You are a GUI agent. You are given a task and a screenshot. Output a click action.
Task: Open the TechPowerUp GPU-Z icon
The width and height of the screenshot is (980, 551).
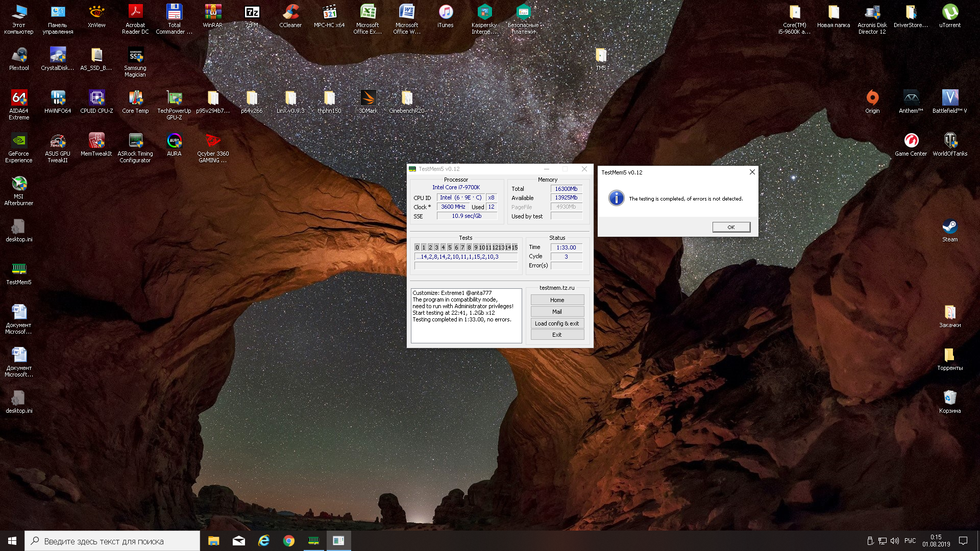click(174, 98)
